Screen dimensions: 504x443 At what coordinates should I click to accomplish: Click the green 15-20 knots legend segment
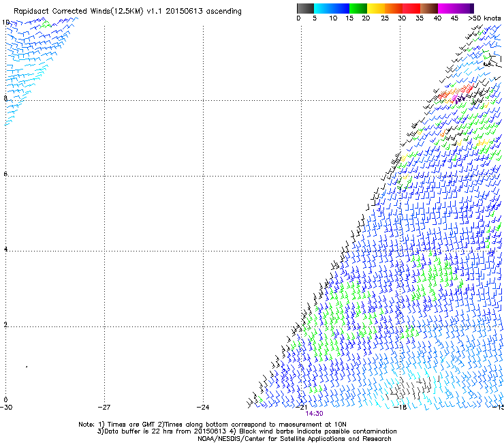pyautogui.click(x=358, y=8)
